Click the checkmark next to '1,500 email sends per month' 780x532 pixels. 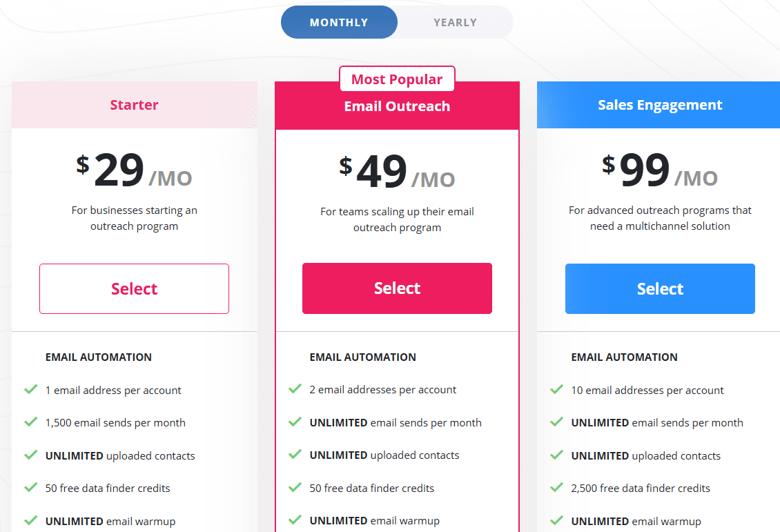[30, 423]
